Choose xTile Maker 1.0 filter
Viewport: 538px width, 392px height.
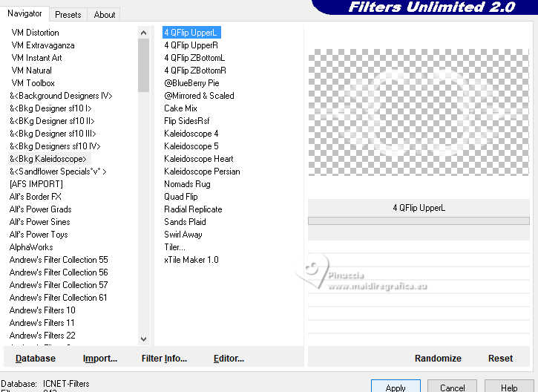pyautogui.click(x=191, y=260)
